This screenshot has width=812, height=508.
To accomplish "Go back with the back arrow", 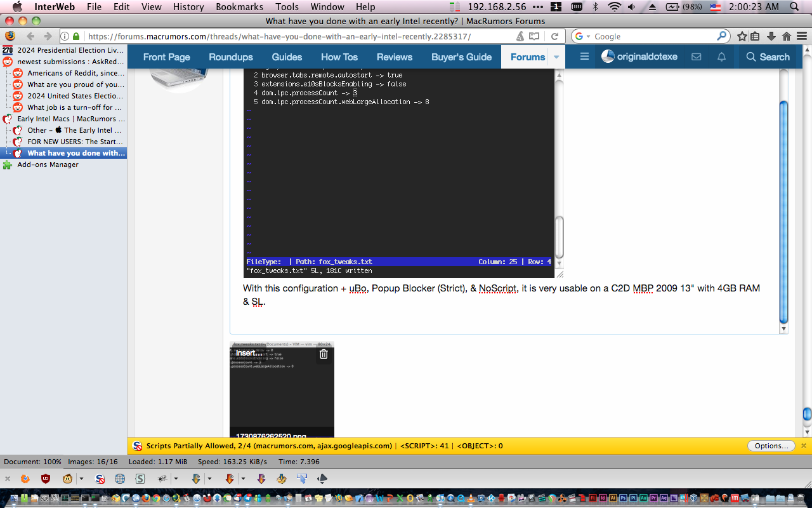I will point(30,36).
